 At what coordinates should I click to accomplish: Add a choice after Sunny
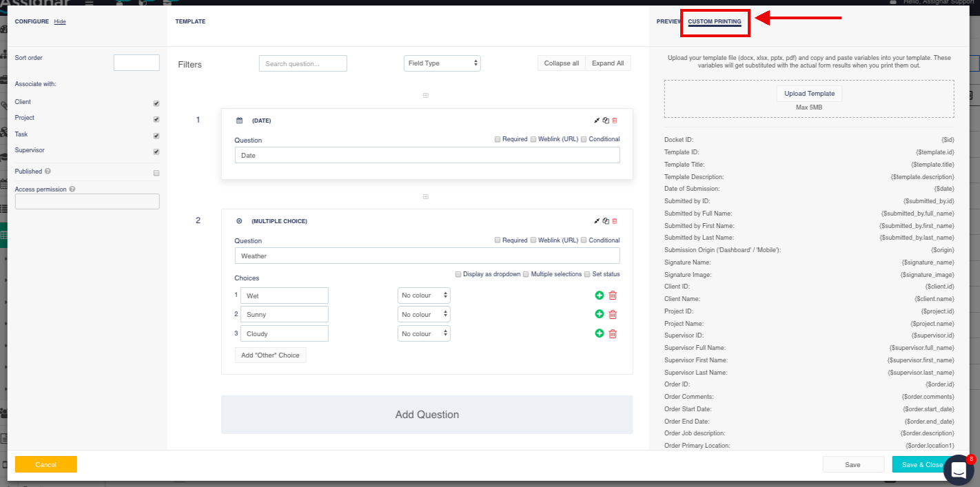click(600, 314)
